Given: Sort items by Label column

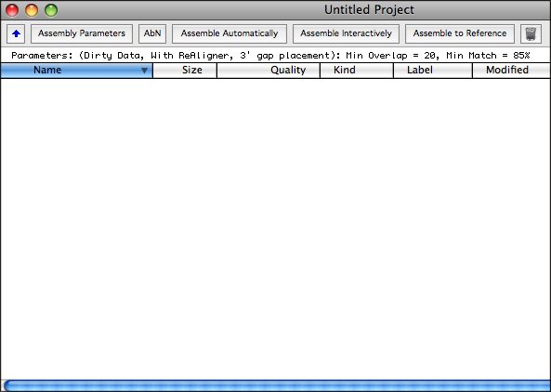Looking at the screenshot, I should point(433,71).
